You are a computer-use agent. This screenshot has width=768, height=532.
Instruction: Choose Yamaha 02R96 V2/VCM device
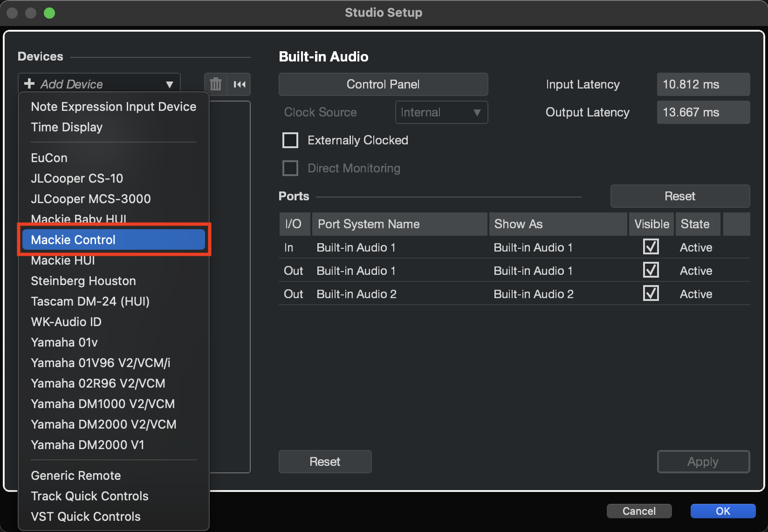(x=114, y=383)
